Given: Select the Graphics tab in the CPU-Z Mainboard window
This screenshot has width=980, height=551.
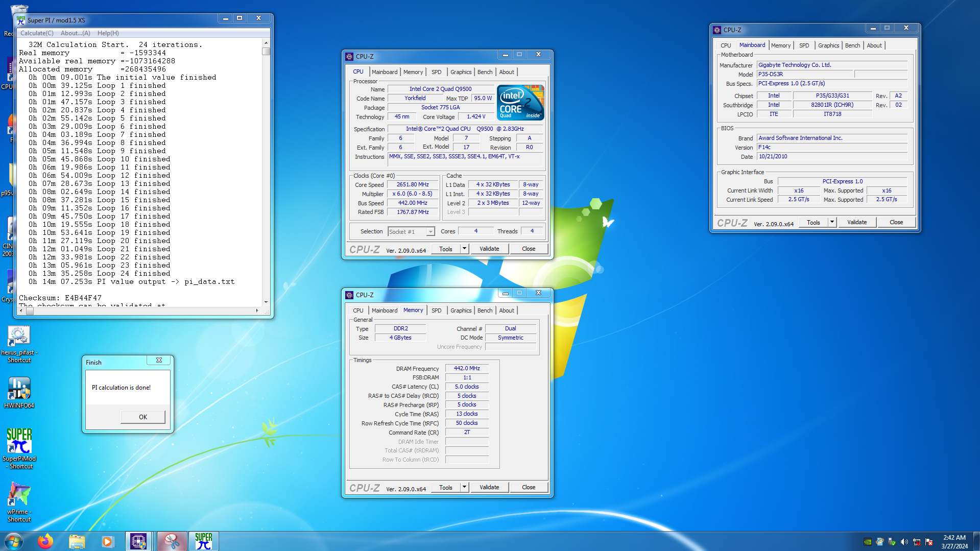Looking at the screenshot, I should pyautogui.click(x=828, y=45).
